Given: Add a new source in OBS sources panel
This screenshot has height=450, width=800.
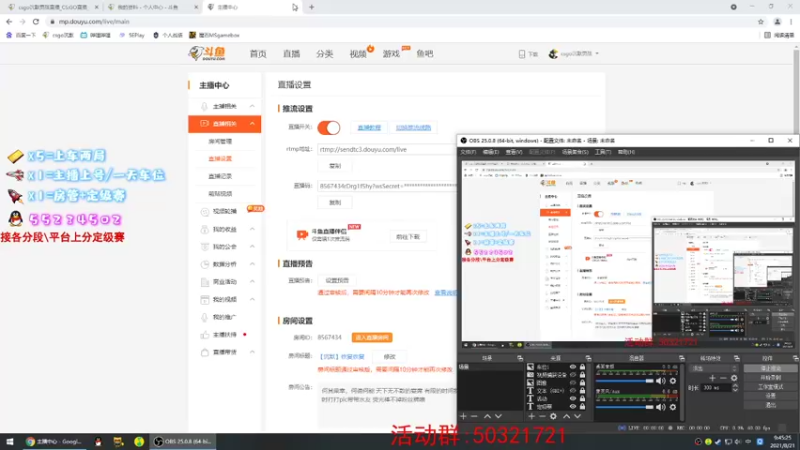Looking at the screenshot, I should pos(531,416).
